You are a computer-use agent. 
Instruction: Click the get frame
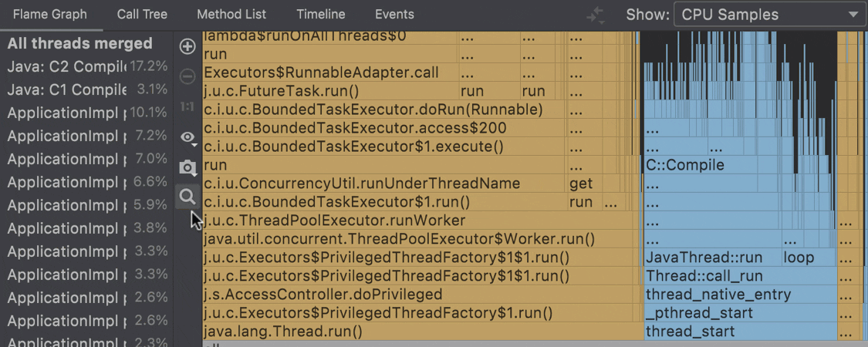pos(585,184)
